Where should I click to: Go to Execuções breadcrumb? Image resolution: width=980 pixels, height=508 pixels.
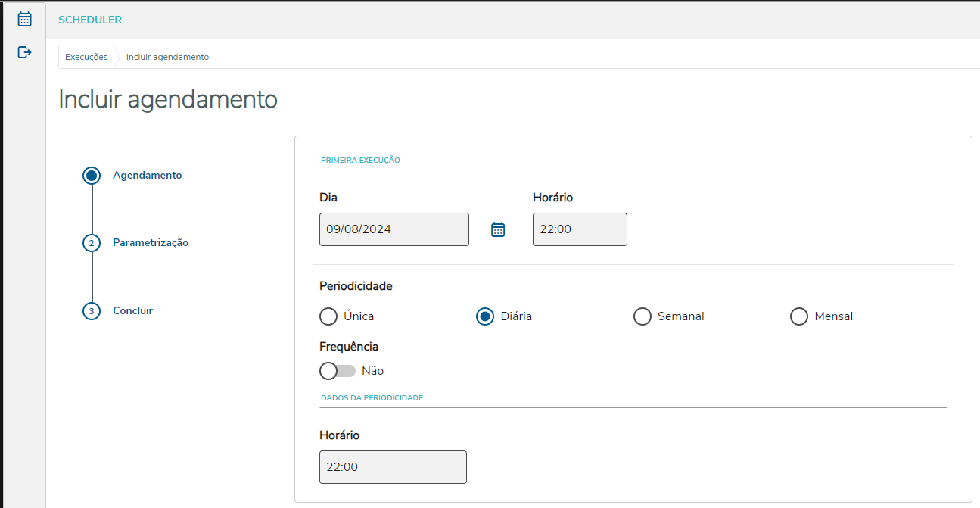86,57
